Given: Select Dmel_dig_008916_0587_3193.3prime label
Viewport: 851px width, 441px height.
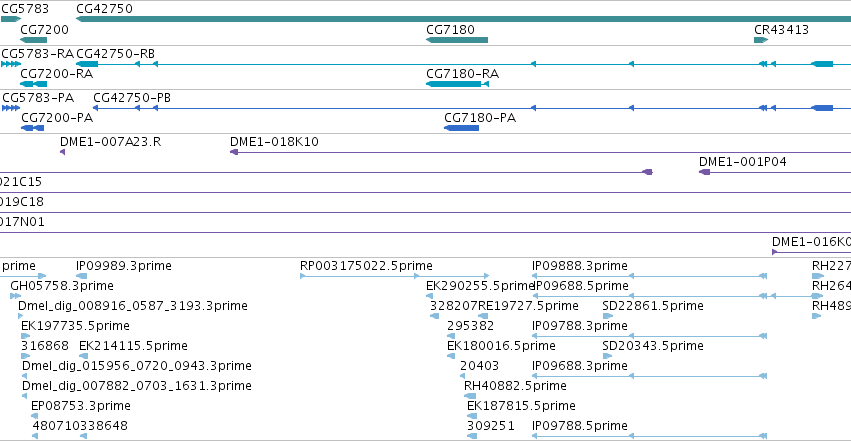Looking at the screenshot, I should [133, 306].
